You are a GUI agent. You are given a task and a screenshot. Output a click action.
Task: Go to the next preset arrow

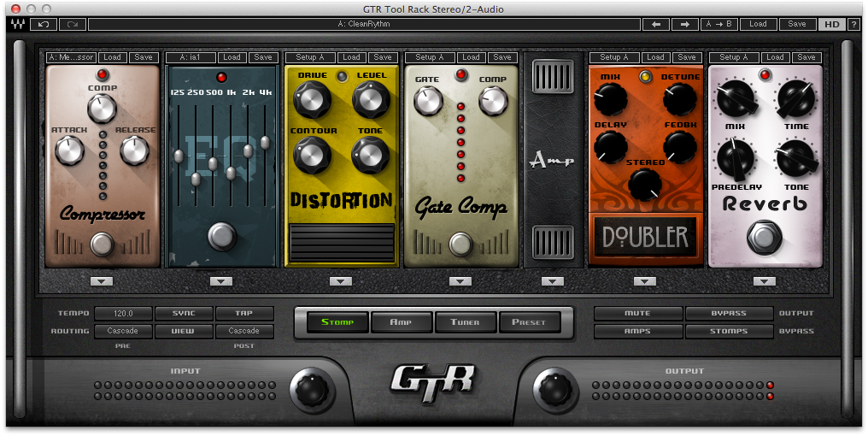click(685, 25)
